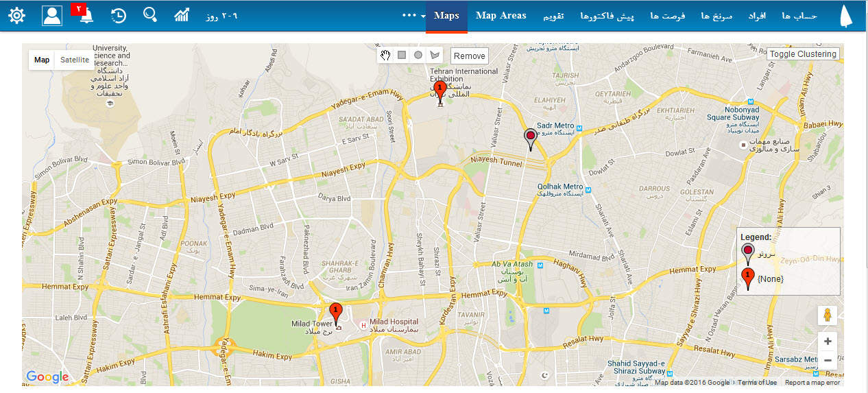
Task: Click the Terms of Use link
Action: [758, 383]
